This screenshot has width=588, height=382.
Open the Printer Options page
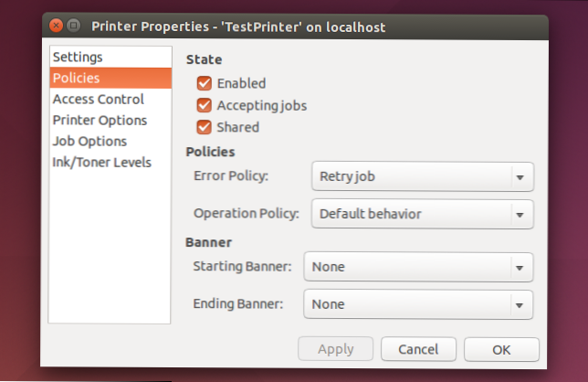pos(99,120)
